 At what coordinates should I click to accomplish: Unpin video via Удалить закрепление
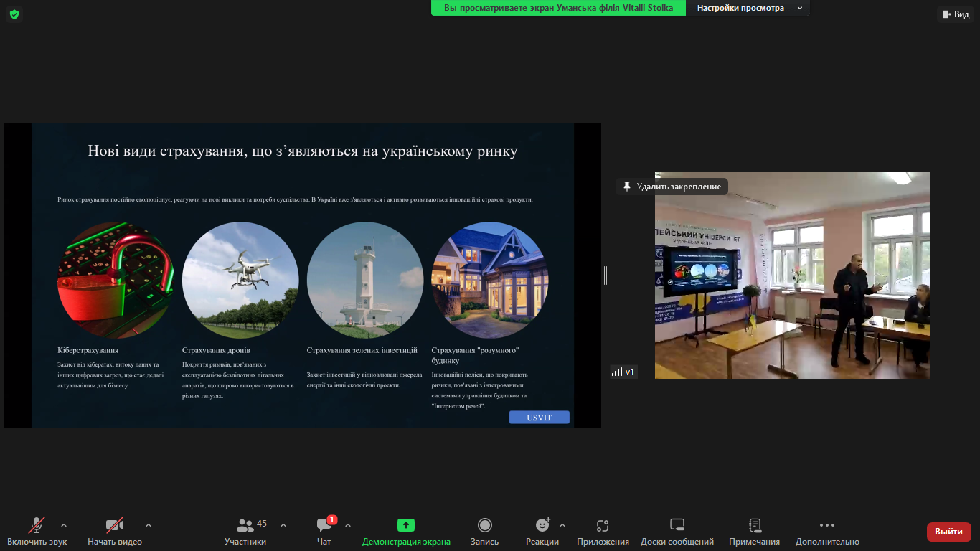pos(672,187)
